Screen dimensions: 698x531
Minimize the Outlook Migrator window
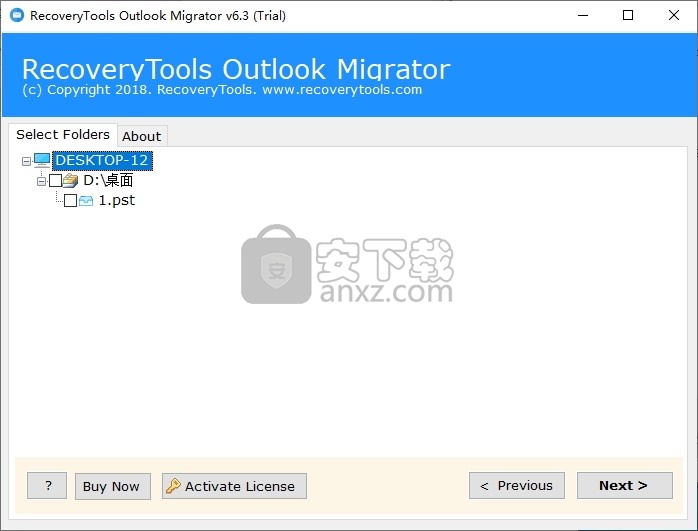click(x=583, y=15)
